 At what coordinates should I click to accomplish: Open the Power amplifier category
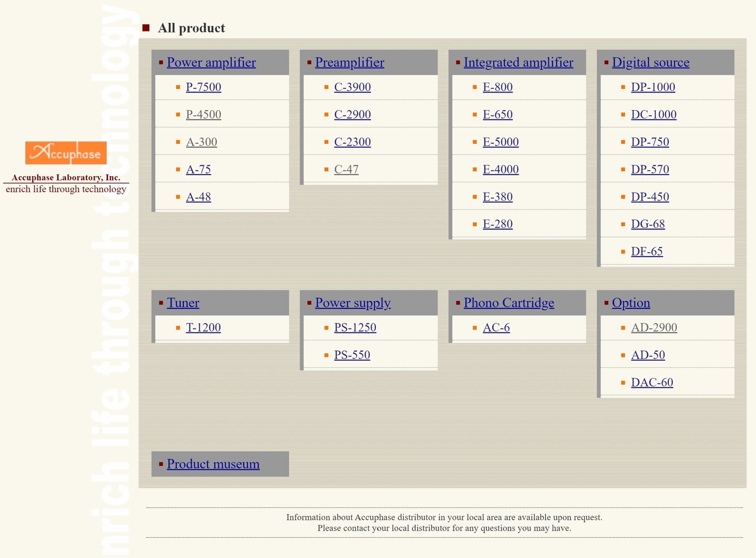211,63
